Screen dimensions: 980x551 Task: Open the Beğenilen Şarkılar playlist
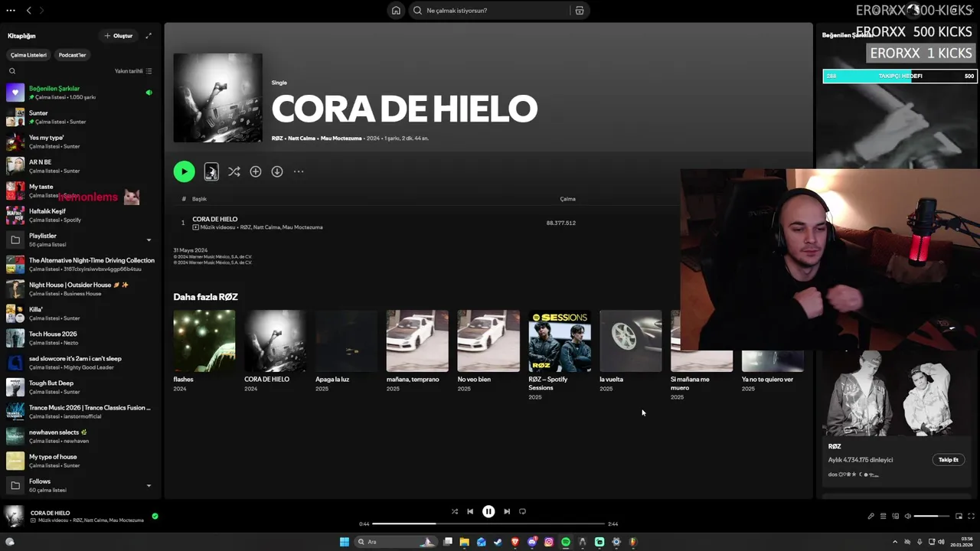coord(80,93)
